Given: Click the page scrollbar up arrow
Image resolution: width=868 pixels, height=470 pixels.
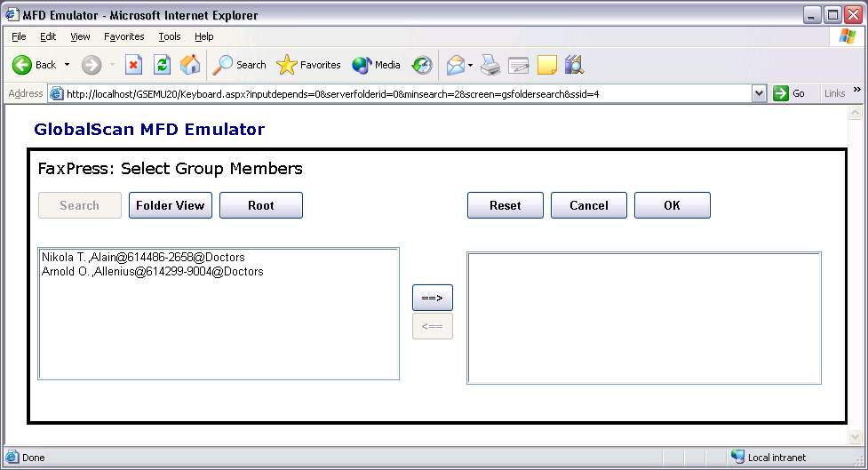Looking at the screenshot, I should 855,113.
